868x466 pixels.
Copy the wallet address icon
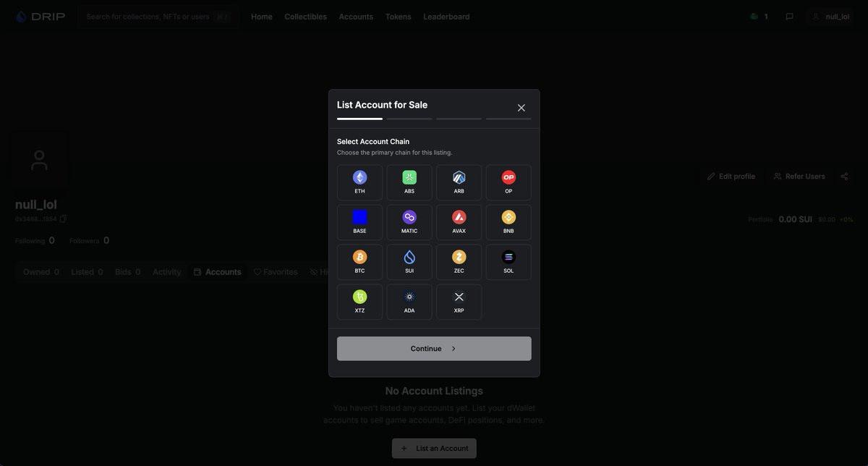(x=63, y=219)
